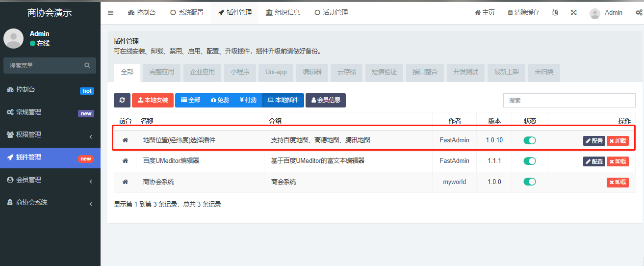Disable the 百度UMeditor plugin status switch

click(x=530, y=161)
